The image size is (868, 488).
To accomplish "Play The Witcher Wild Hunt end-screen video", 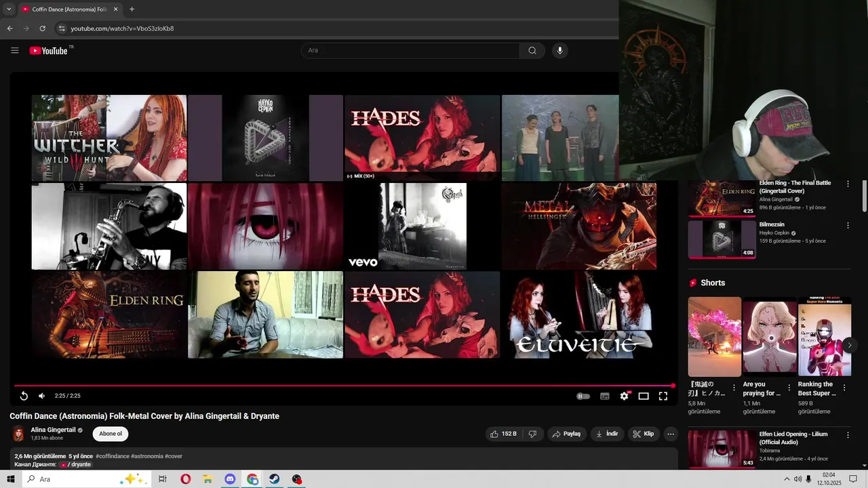I will click(109, 138).
